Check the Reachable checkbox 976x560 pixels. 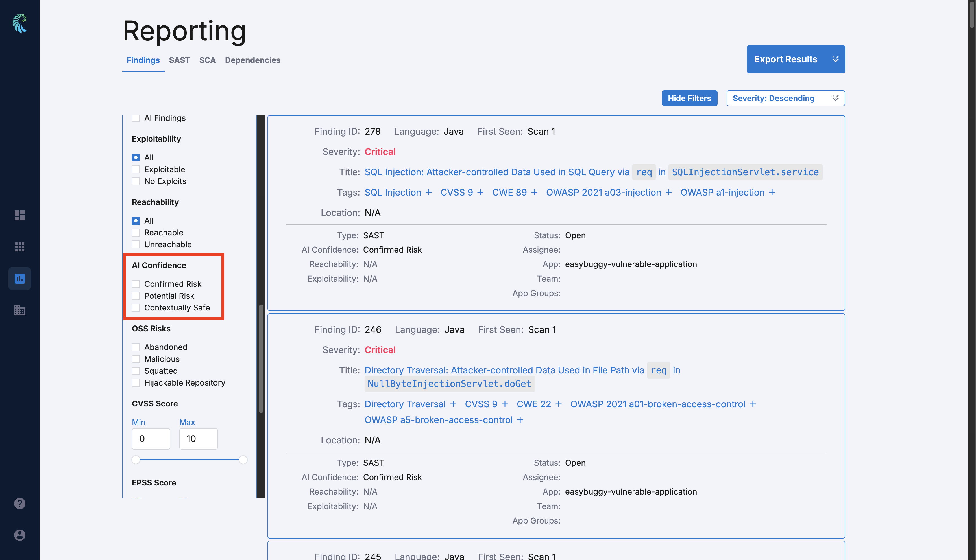[x=136, y=233]
